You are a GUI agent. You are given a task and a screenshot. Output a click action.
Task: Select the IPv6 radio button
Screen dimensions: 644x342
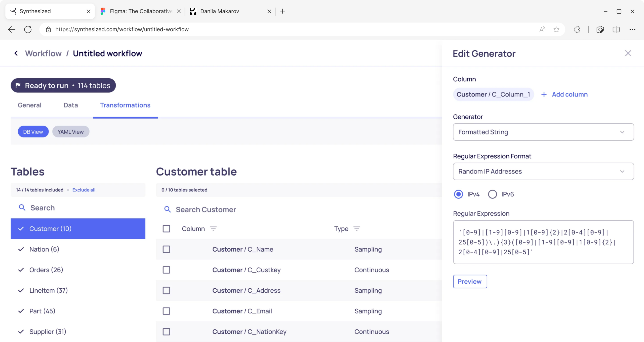(x=492, y=194)
